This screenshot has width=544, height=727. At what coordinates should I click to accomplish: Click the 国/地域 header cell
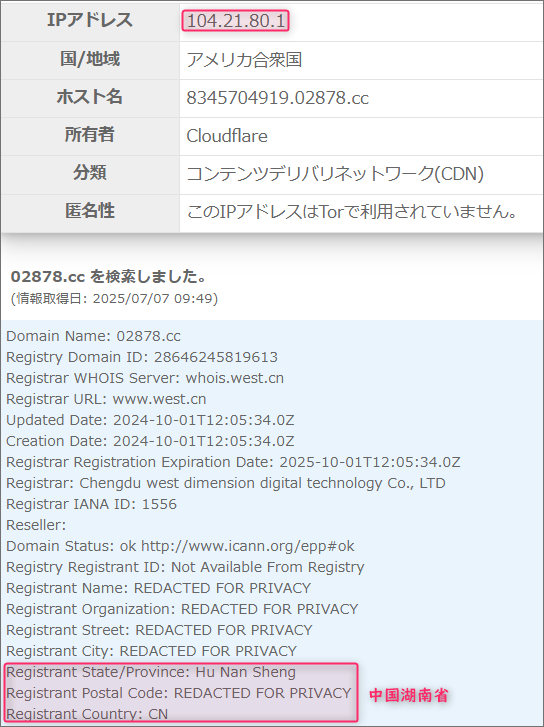(x=90, y=59)
